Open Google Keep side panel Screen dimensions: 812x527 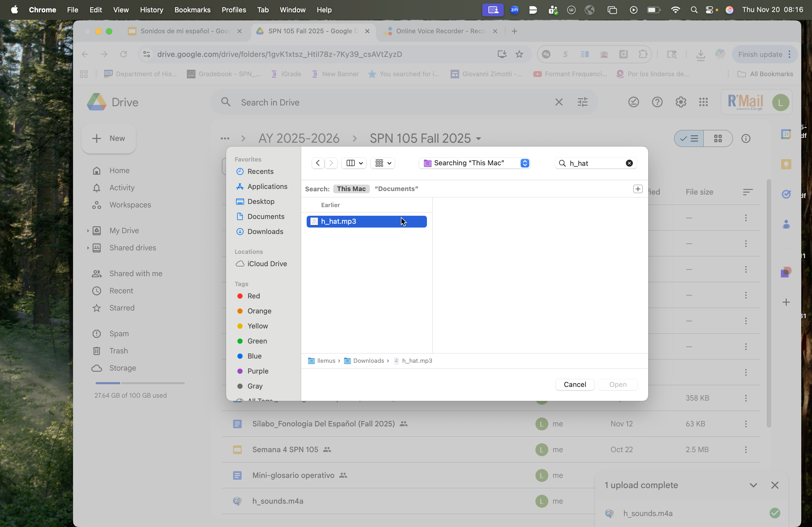(x=786, y=164)
